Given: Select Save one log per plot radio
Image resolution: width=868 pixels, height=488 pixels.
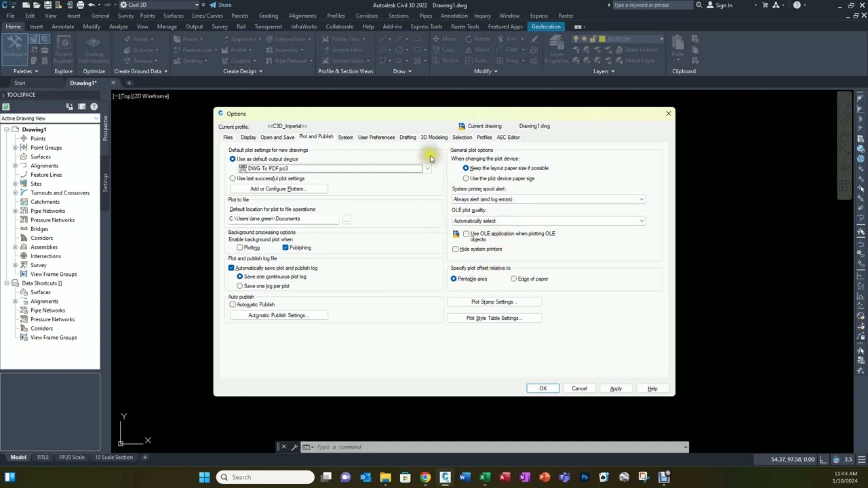Looking at the screenshot, I should (x=240, y=286).
